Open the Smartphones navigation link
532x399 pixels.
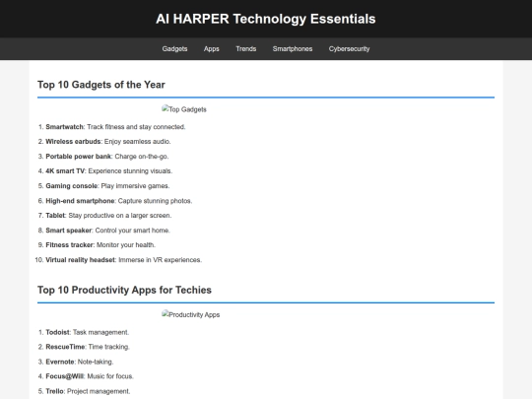(293, 49)
